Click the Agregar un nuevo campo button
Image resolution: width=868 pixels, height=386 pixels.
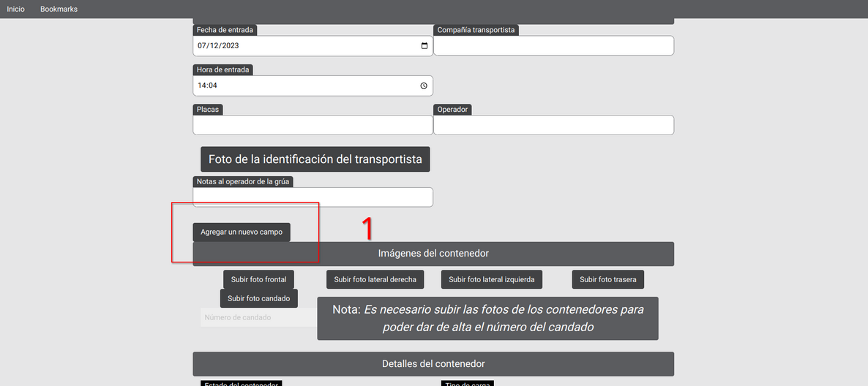click(242, 232)
